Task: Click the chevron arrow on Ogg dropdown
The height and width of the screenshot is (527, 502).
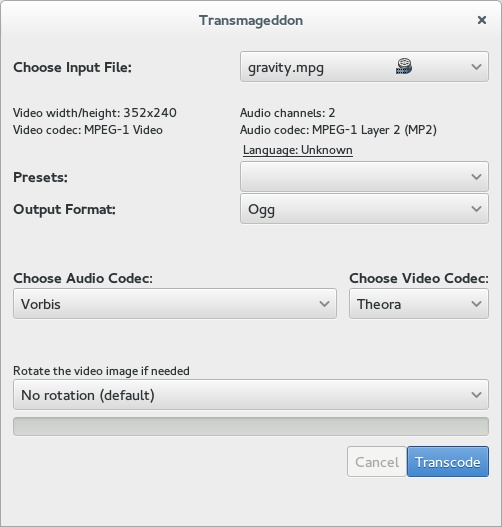Action: pyautogui.click(x=476, y=209)
